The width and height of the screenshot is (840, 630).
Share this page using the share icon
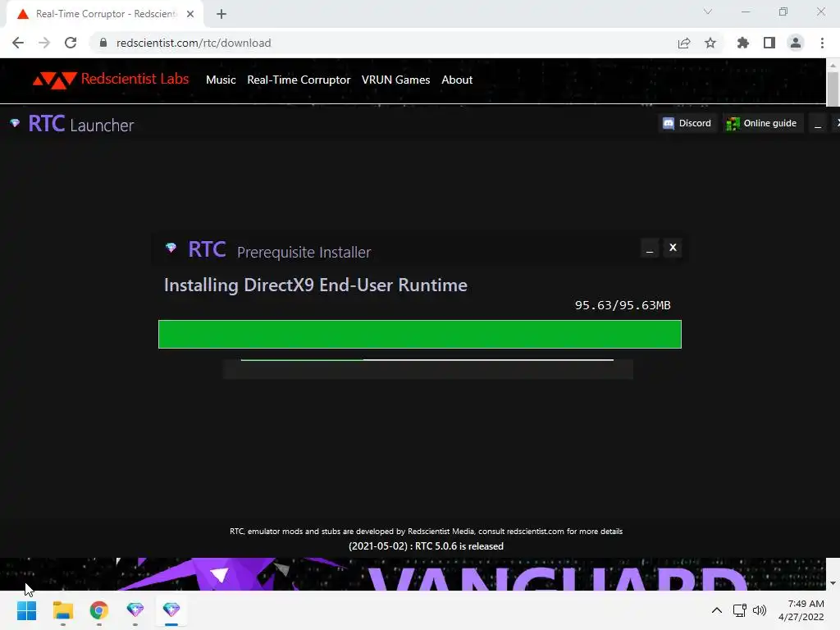click(684, 43)
